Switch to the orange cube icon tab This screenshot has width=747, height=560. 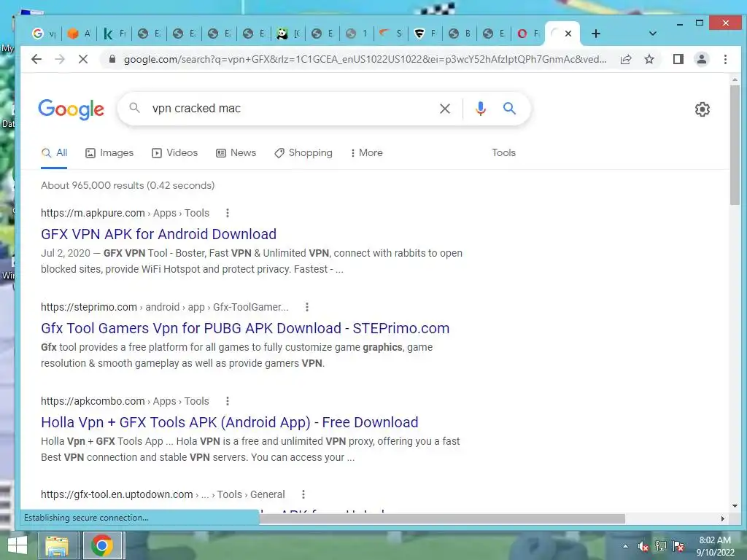point(79,34)
